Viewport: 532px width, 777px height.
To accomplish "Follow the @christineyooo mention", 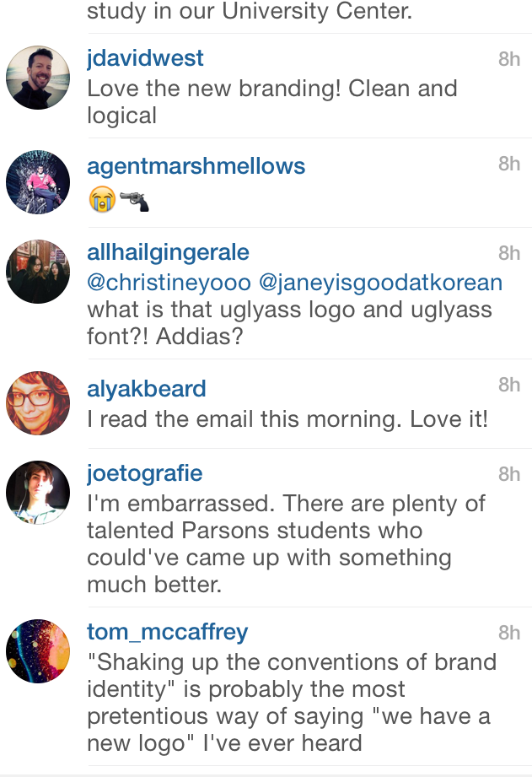I will pyautogui.click(x=169, y=283).
